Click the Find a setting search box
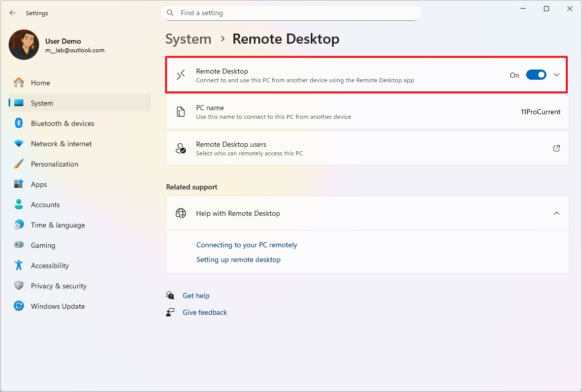Image resolution: width=582 pixels, height=392 pixels. pos(291,13)
